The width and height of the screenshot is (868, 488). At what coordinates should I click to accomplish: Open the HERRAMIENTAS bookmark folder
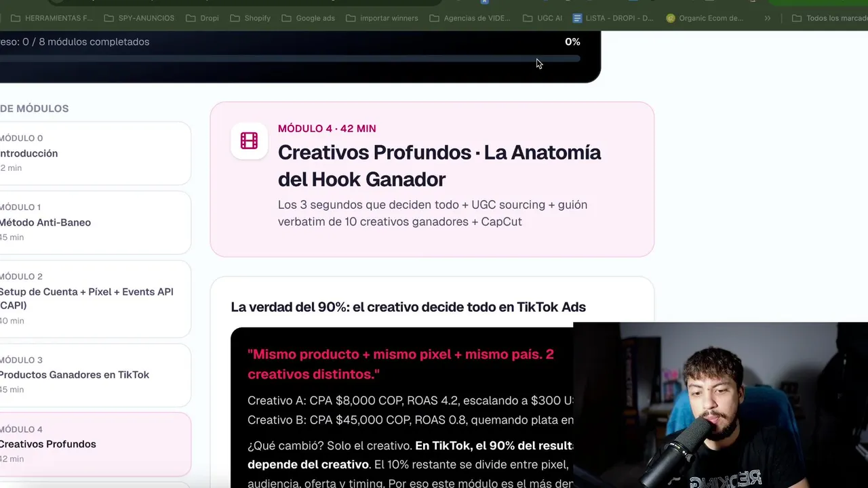[x=52, y=18]
